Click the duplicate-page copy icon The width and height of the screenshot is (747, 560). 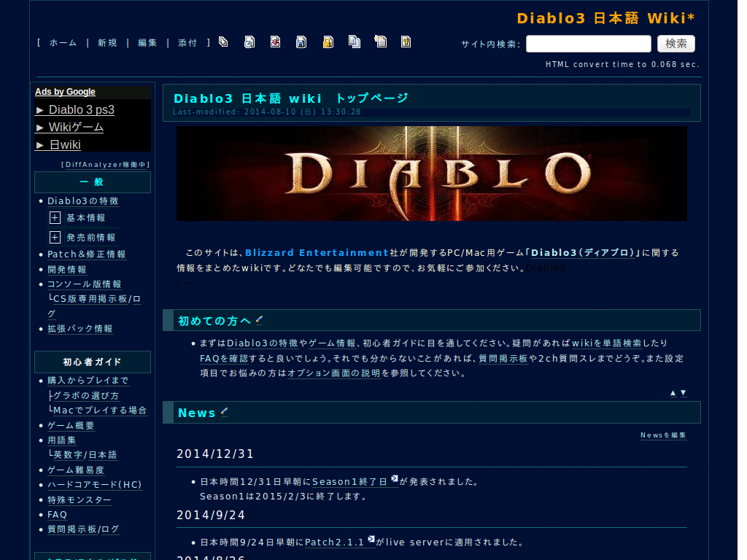354,42
